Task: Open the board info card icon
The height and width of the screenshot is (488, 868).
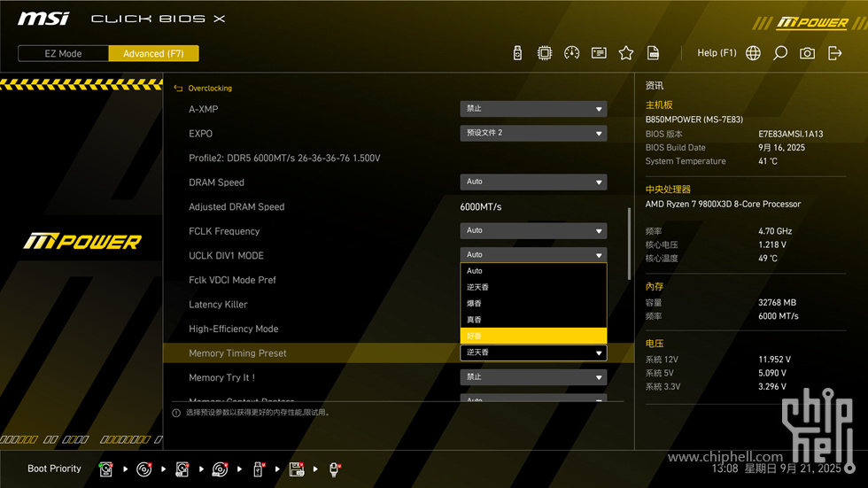Action: tap(599, 53)
